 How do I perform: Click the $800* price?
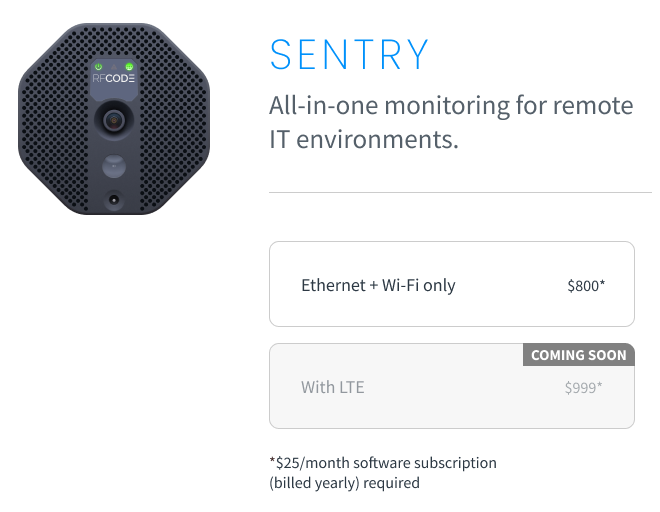click(586, 285)
